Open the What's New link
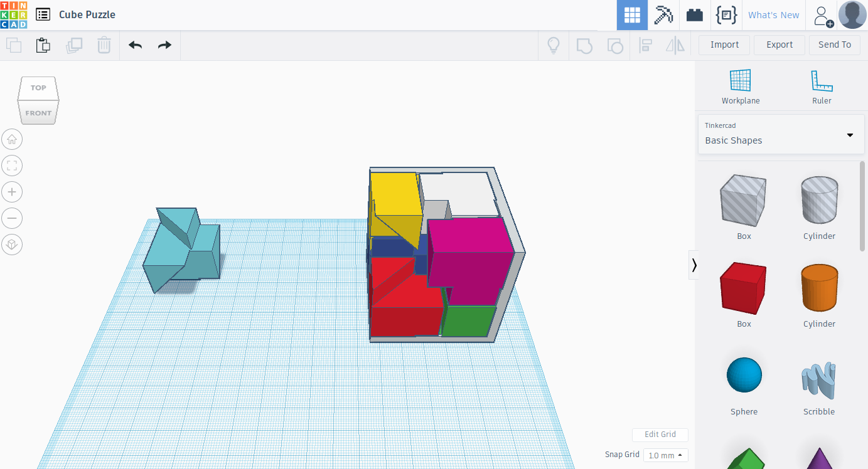This screenshot has width=868, height=469. click(x=774, y=15)
